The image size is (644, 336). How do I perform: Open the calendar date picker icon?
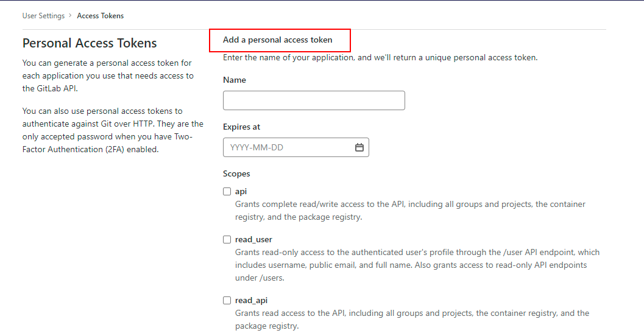(359, 147)
